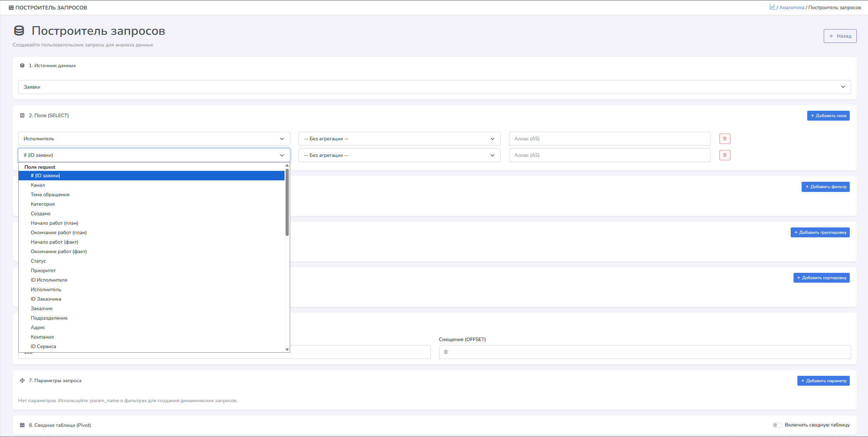The image size is (868, 437).
Task: Open first Без агрегации aggregation dropdown
Action: (x=399, y=139)
